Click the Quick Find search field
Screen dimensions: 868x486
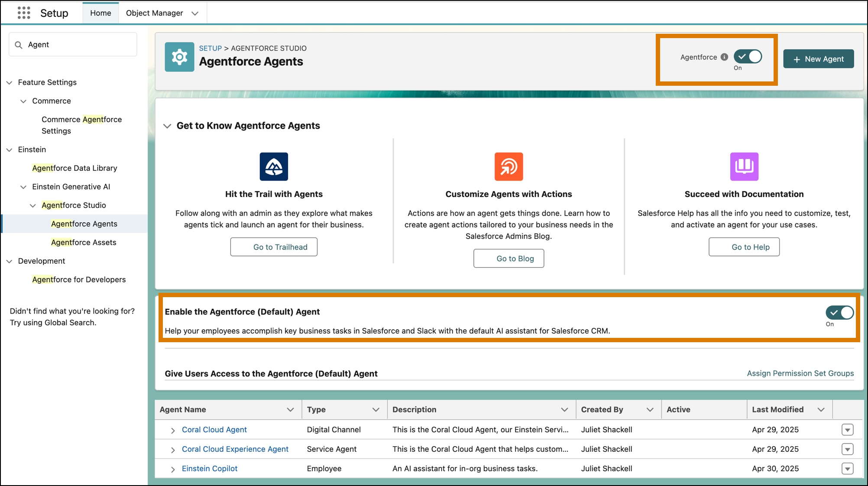click(73, 45)
